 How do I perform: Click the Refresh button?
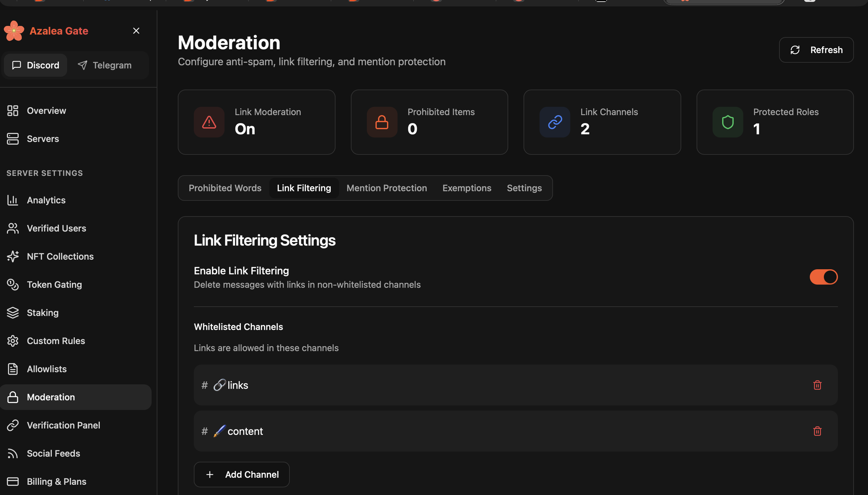pos(816,50)
